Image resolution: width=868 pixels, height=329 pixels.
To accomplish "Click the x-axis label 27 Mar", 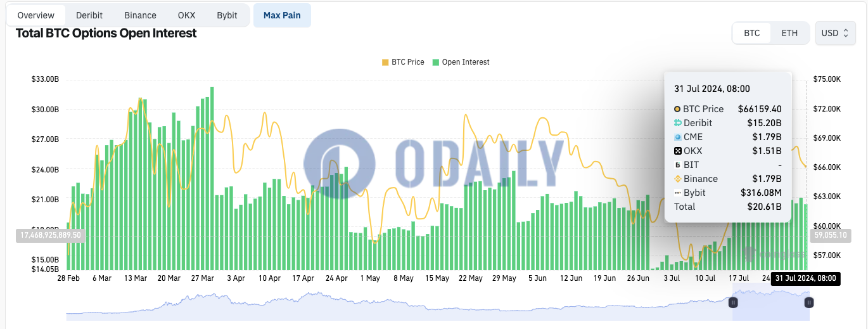I will pos(203,278).
